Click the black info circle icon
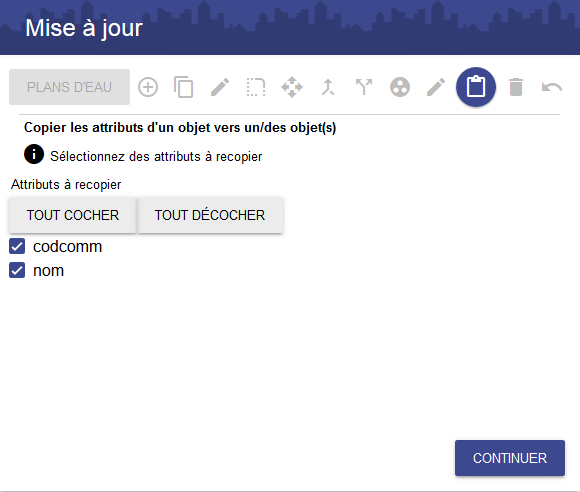The height and width of the screenshot is (492, 580). 34,154
